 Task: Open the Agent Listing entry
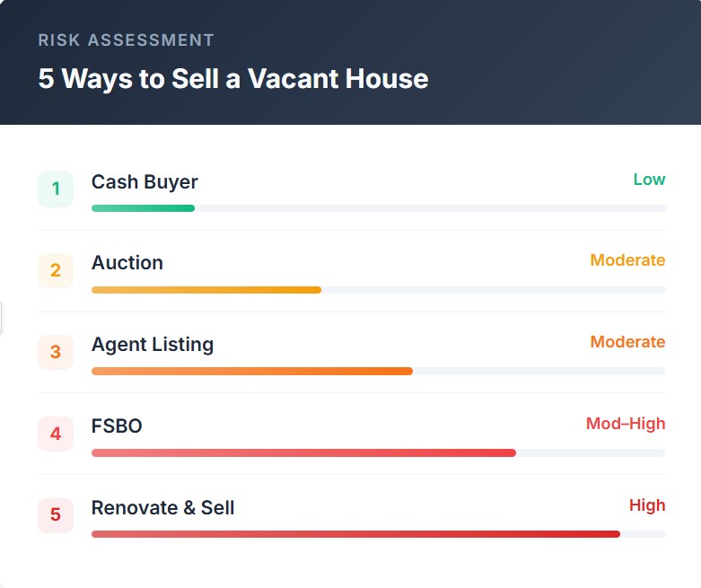[x=153, y=345]
